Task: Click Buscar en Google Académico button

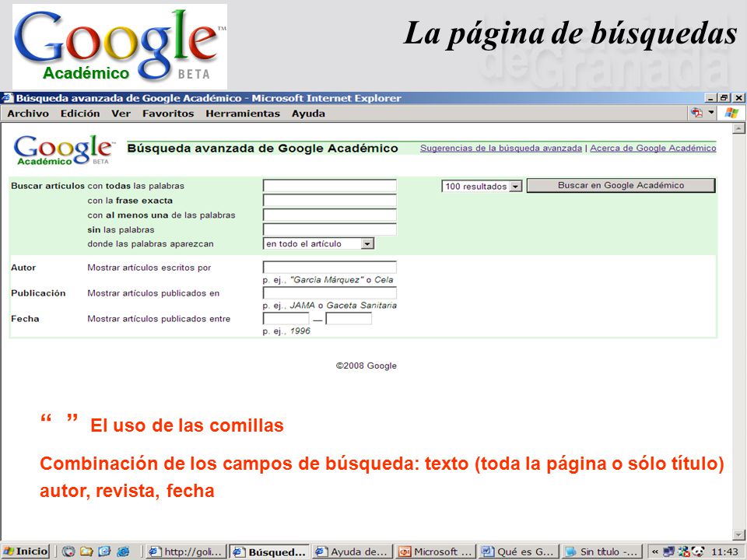Action: click(621, 186)
